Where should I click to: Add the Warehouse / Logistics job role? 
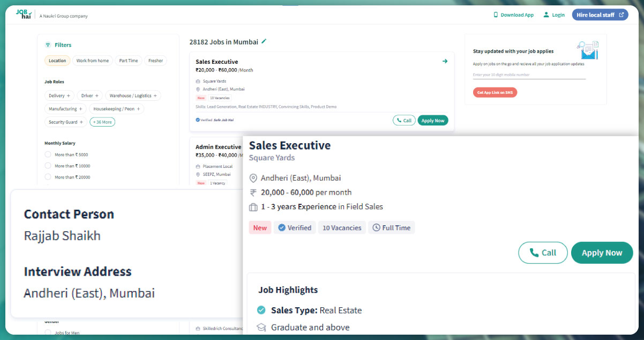(x=133, y=95)
